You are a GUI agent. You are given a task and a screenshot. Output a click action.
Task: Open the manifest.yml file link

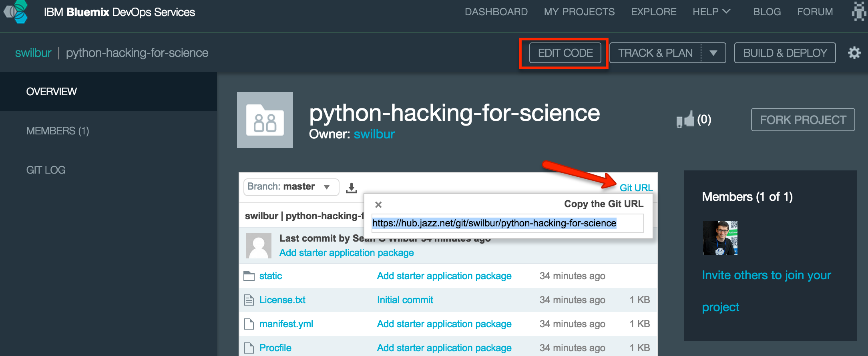point(286,324)
